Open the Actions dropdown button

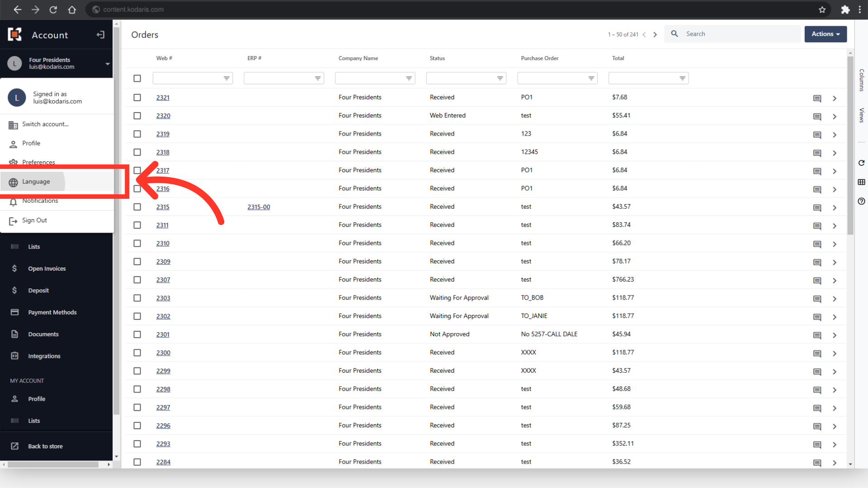(x=825, y=34)
